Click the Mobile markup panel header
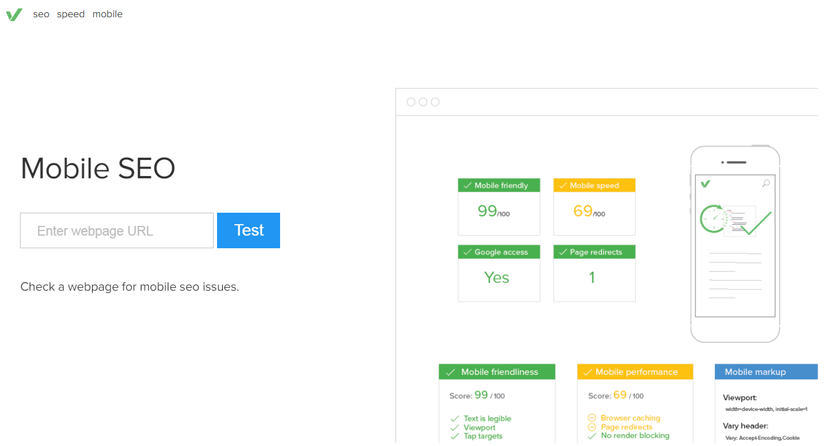The image size is (840, 446). [766, 372]
